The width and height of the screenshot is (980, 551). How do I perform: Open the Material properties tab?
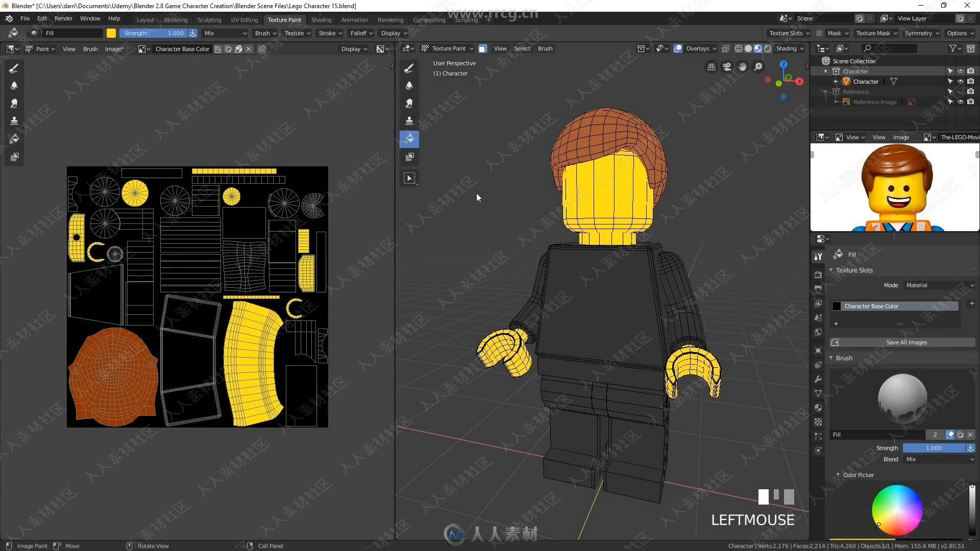click(818, 408)
